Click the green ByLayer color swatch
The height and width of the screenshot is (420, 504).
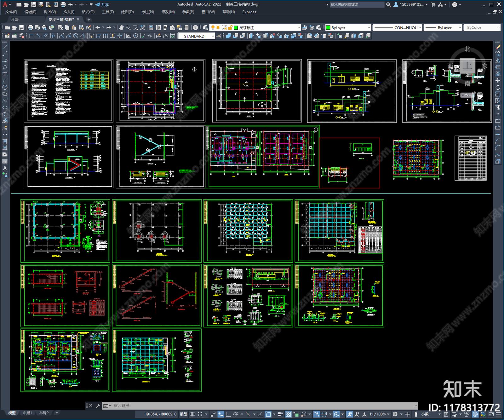pos(328,28)
